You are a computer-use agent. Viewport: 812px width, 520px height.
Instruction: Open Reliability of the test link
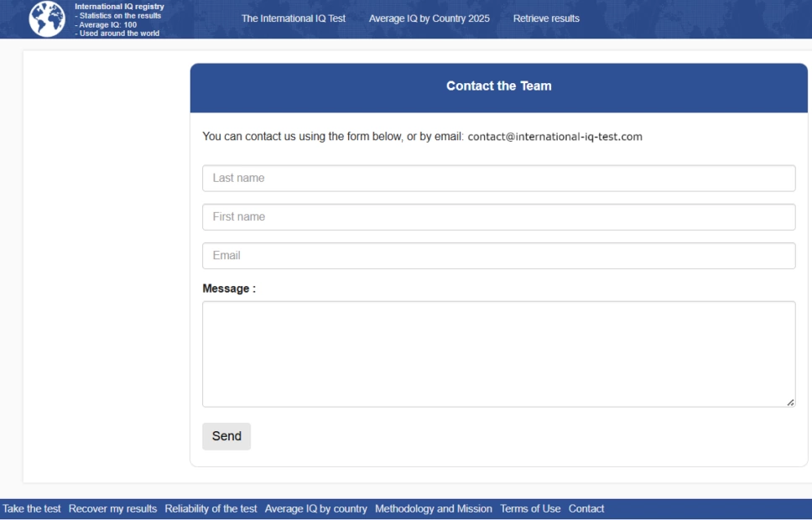(211, 509)
